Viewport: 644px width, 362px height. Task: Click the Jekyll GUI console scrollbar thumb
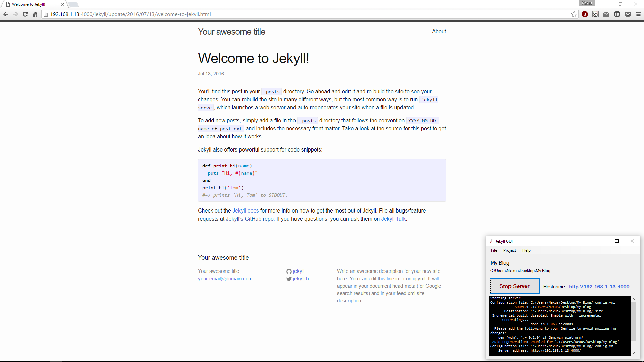pyautogui.click(x=634, y=321)
